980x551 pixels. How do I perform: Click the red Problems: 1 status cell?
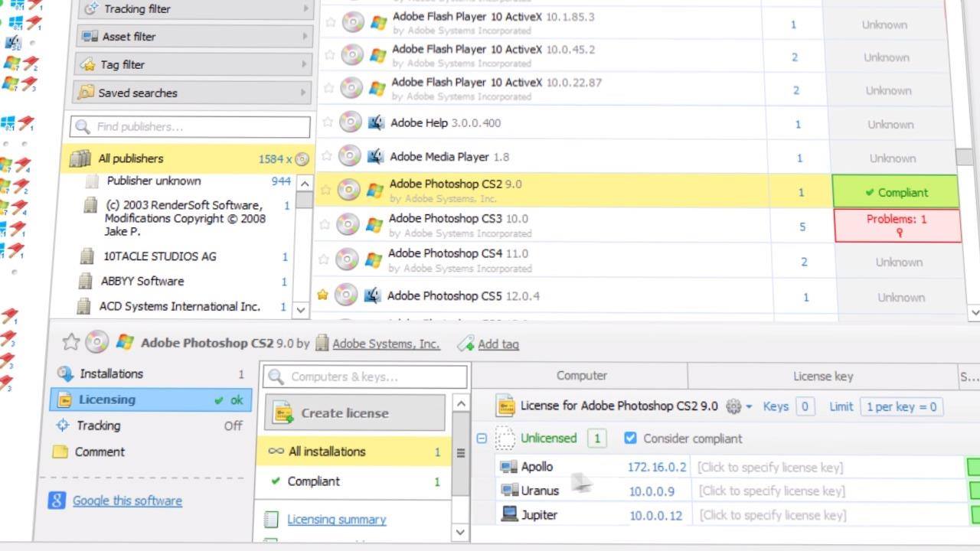tap(897, 225)
